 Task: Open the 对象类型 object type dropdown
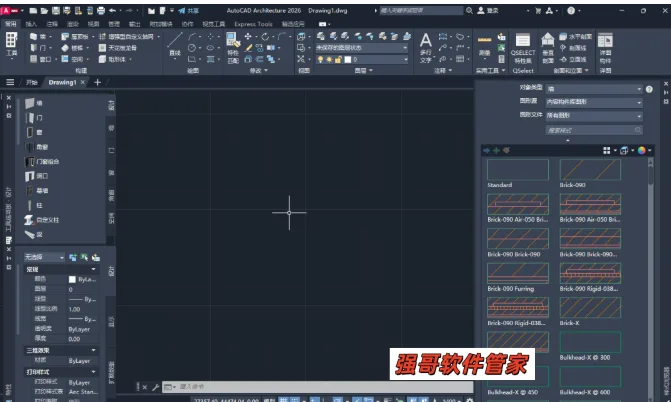coord(594,89)
